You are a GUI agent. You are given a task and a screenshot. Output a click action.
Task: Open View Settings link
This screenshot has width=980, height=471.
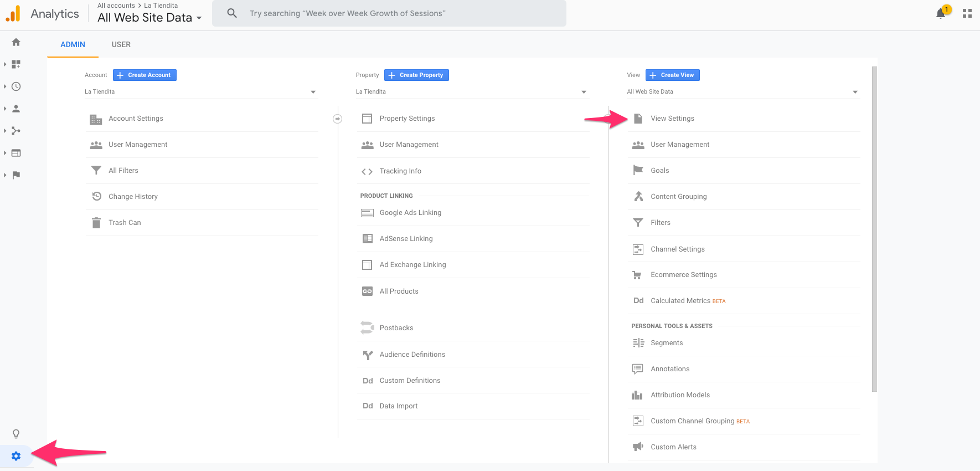(672, 119)
